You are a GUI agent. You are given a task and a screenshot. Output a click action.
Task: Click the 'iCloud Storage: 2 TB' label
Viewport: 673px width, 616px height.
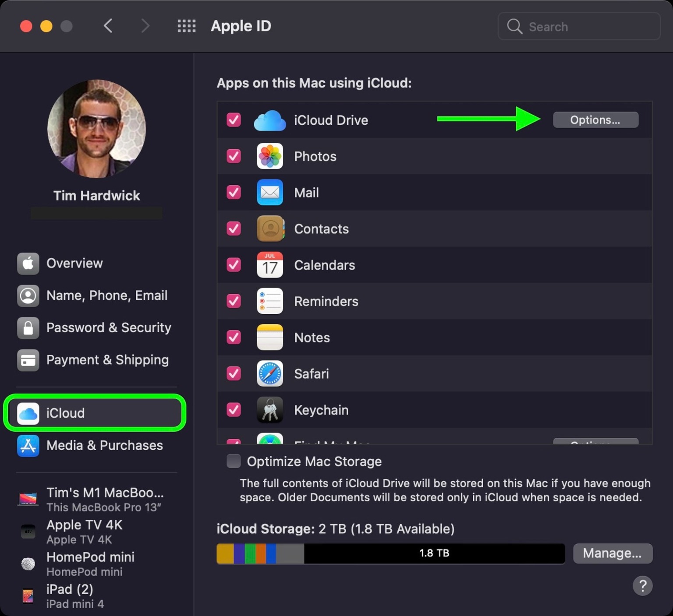[x=335, y=529]
